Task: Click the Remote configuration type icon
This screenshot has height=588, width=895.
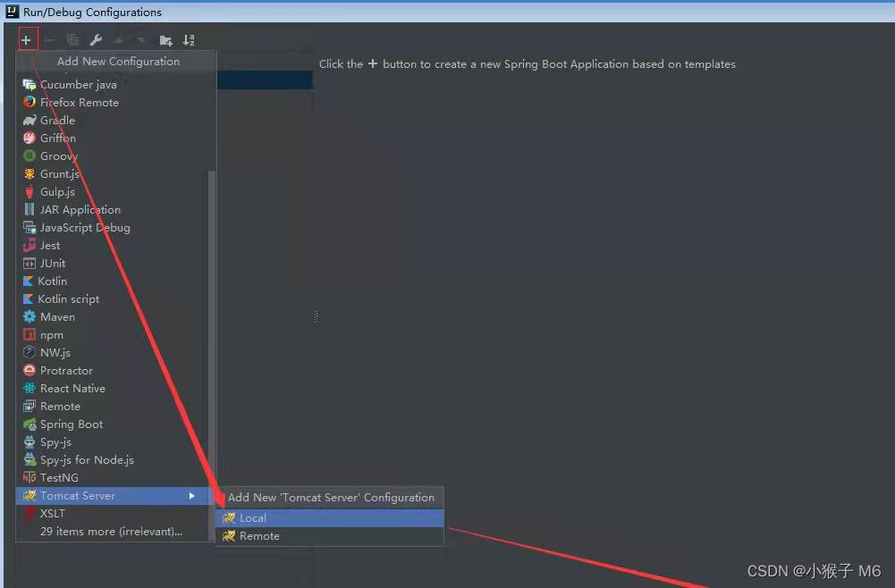Action: [x=30, y=406]
